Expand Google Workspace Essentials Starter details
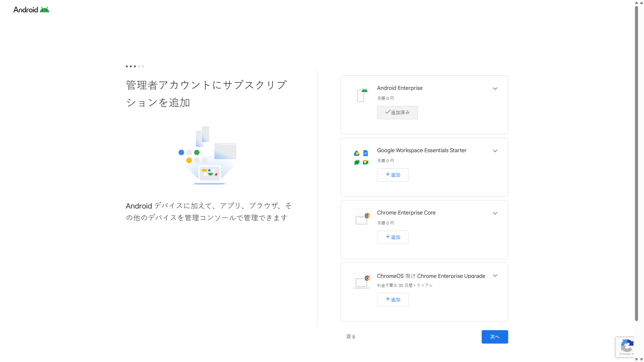Screen dimensions: 644x362 pyautogui.click(x=495, y=151)
